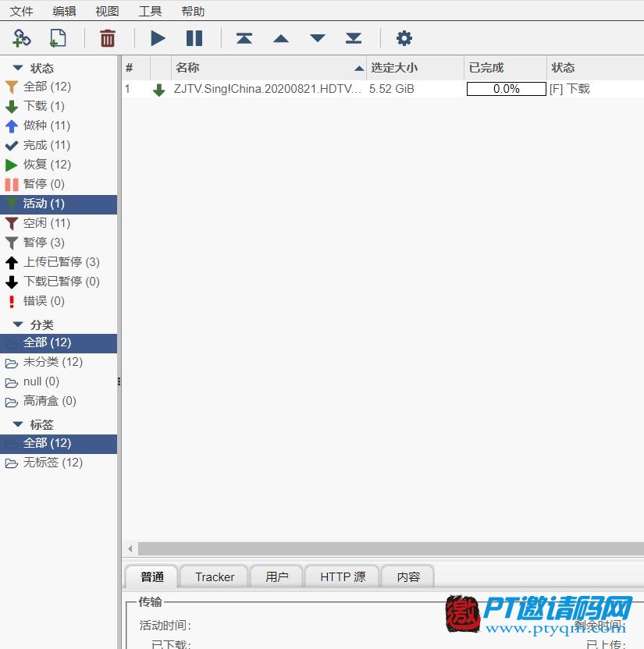Select status filter 上传已暂停 (3)

(59, 262)
